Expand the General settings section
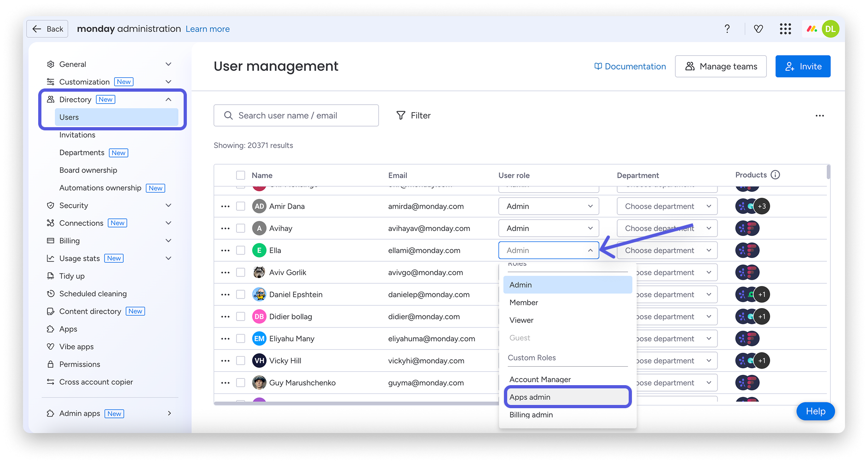Image resolution: width=868 pixels, height=463 pixels. coord(168,64)
